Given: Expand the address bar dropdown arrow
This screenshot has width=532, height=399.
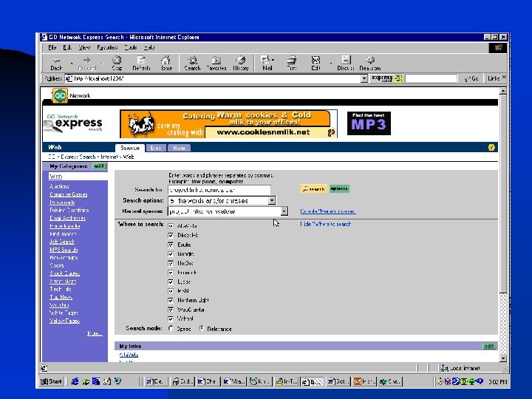Looking at the screenshot, I should (364, 78).
